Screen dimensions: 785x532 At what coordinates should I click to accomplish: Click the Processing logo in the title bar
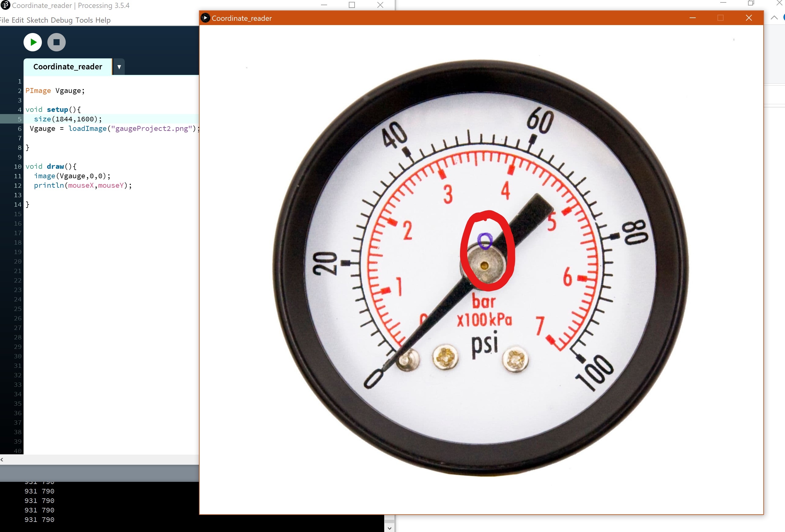tap(6, 5)
